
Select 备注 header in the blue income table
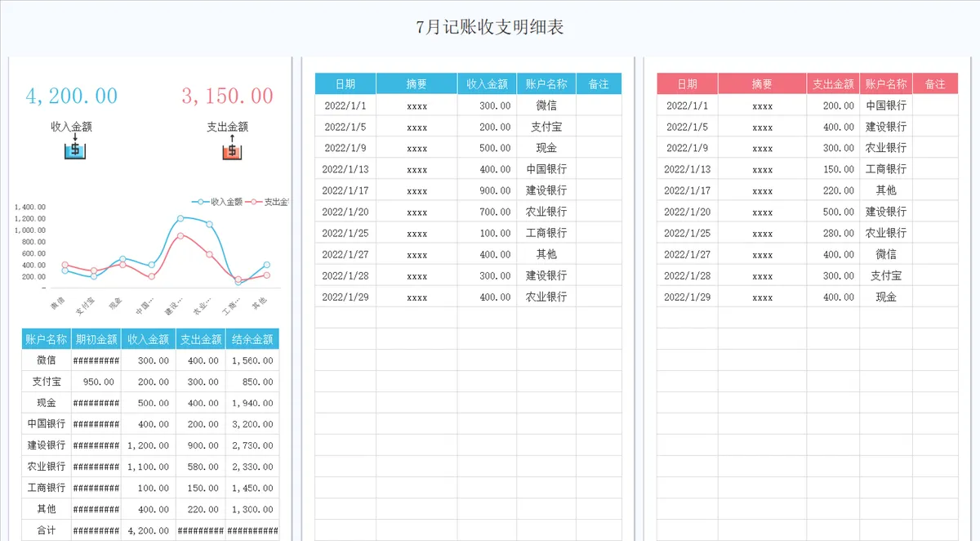(x=599, y=83)
